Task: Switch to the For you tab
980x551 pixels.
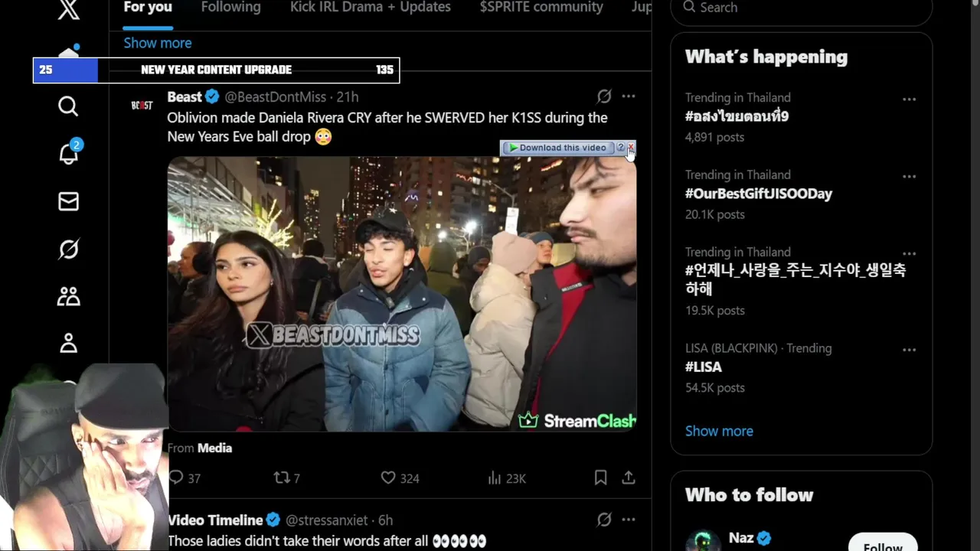Action: (x=148, y=8)
